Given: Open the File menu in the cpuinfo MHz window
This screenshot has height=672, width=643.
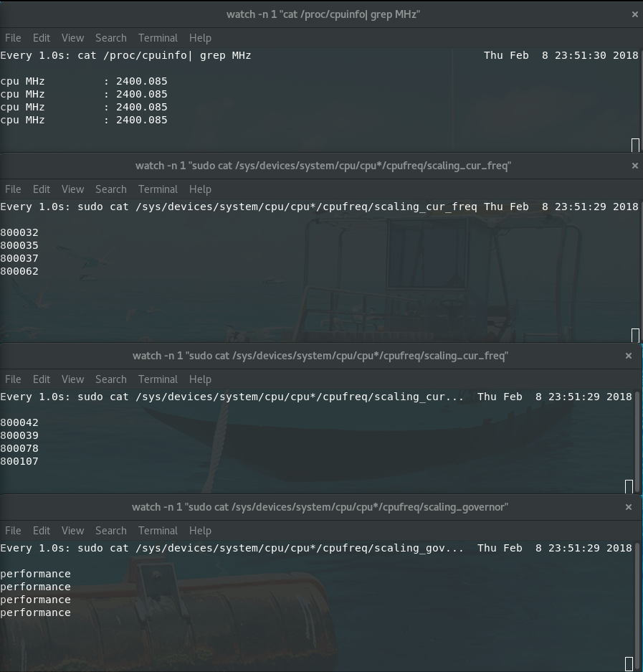Looking at the screenshot, I should pos(13,37).
